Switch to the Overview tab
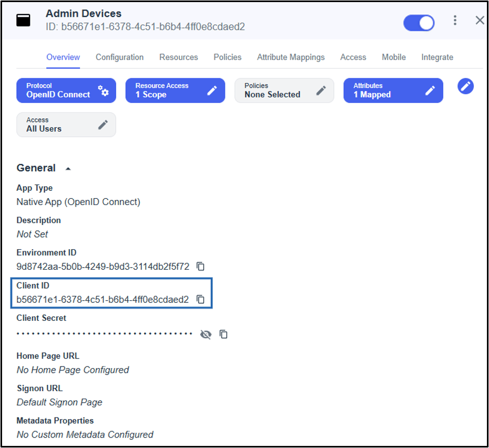489x448 pixels. (x=63, y=57)
